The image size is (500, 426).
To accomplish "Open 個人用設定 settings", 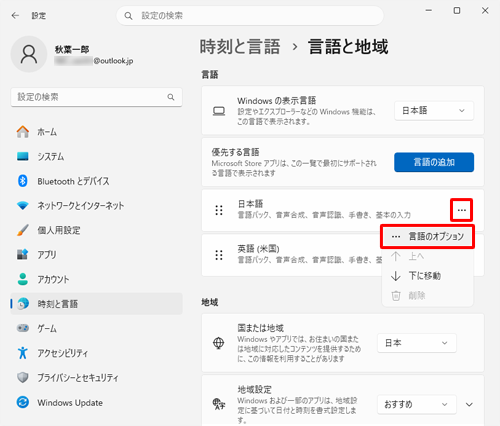I will tap(96, 230).
